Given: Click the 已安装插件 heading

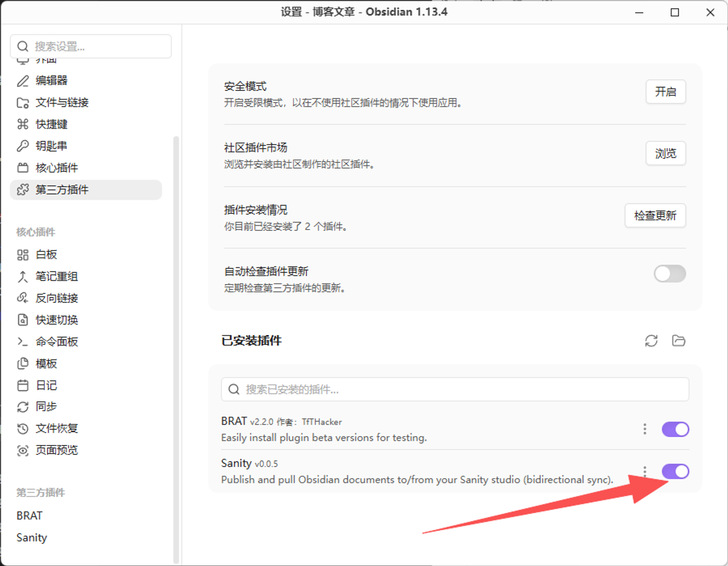Looking at the screenshot, I should click(x=252, y=340).
